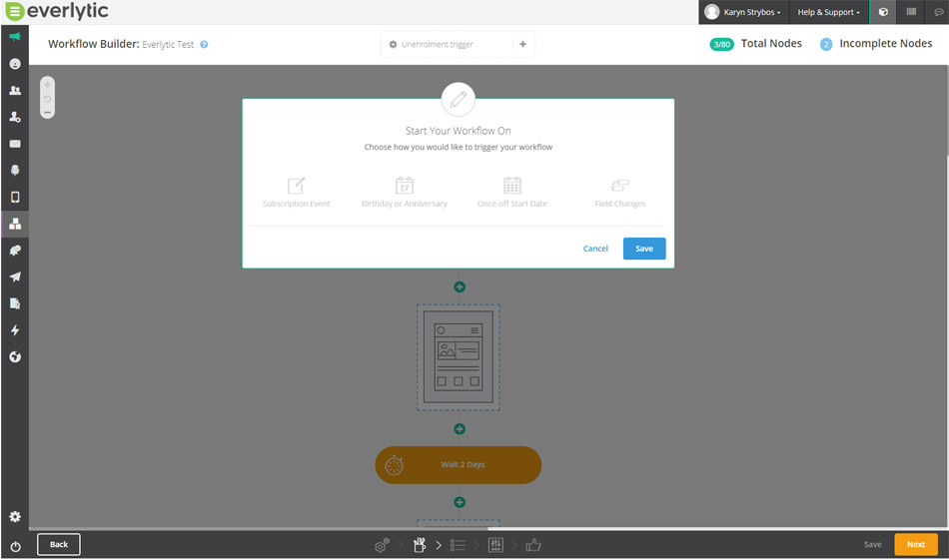This screenshot has width=949, height=560.
Task: Open settings gear in left sidebar
Action: 15,517
